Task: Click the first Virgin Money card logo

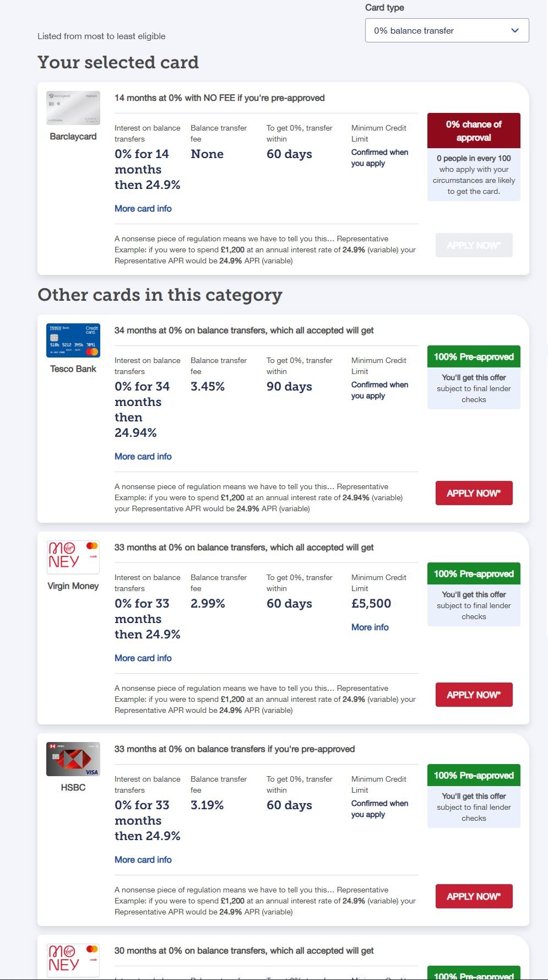Action: (x=73, y=557)
